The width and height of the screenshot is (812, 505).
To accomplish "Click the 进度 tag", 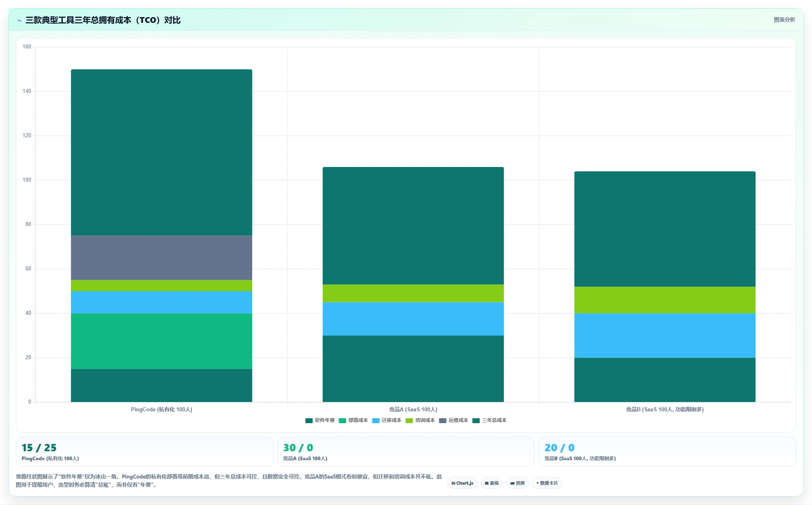I will click(x=517, y=483).
